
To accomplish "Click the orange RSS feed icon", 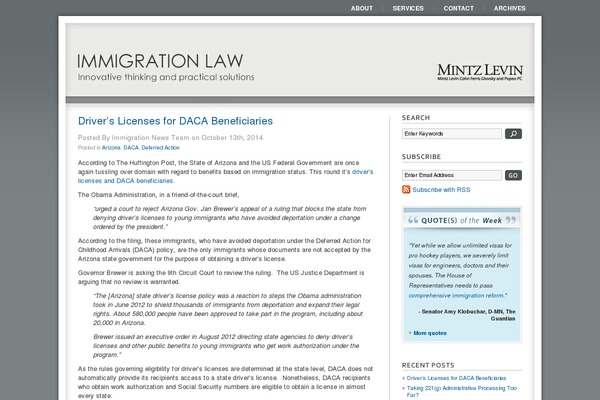I will (406, 189).
